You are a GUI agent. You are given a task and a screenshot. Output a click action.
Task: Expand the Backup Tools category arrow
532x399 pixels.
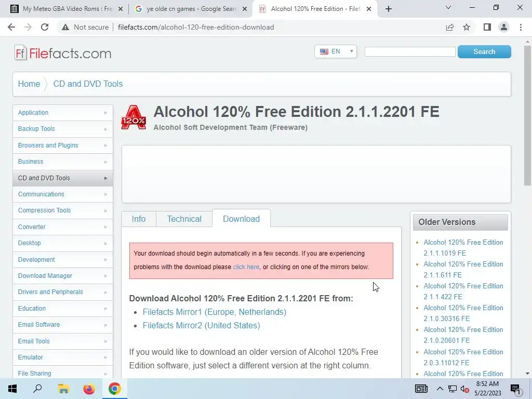click(105, 129)
